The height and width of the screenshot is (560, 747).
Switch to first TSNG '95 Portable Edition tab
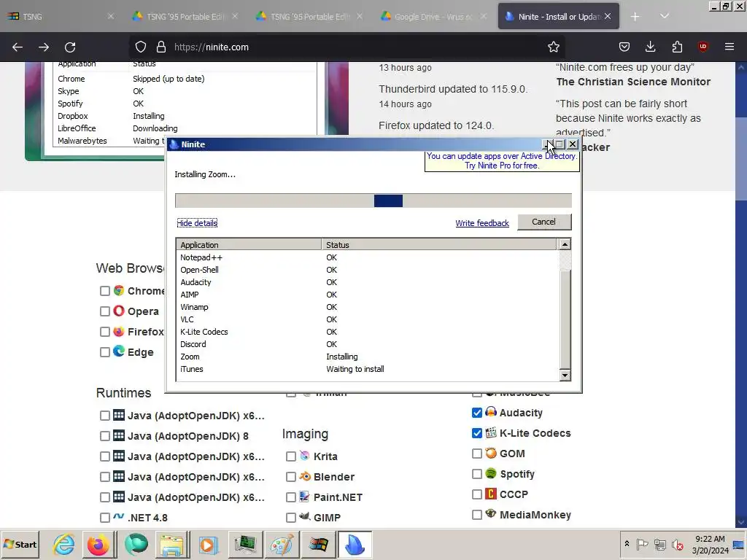coord(185,17)
